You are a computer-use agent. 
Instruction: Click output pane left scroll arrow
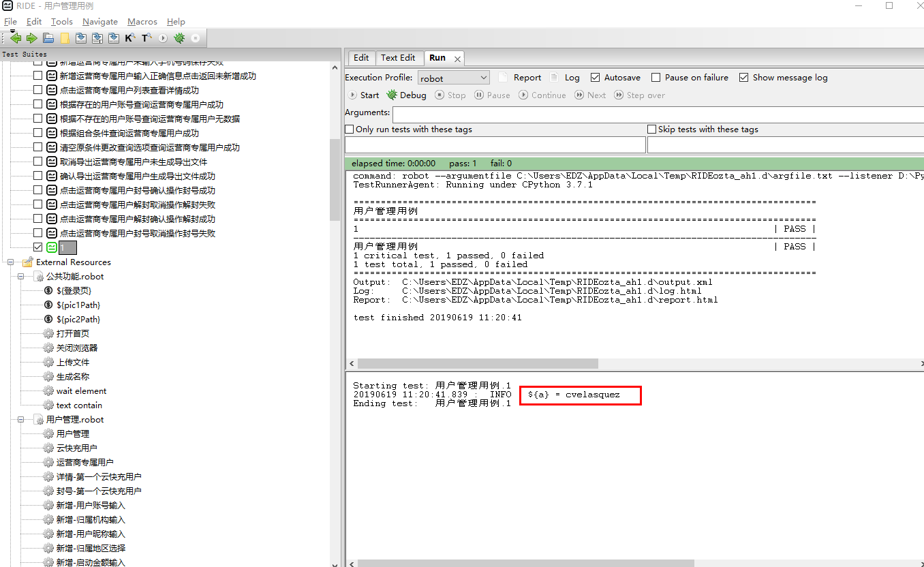(352, 364)
